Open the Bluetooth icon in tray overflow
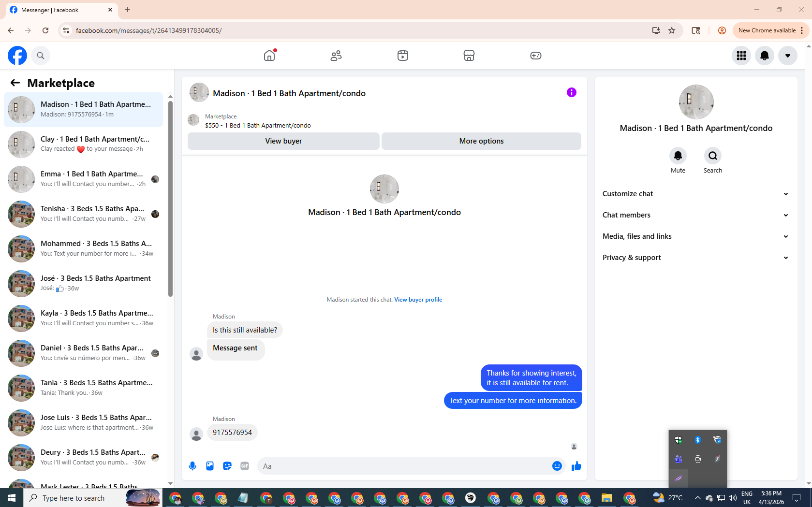812x507 pixels. 698,440
